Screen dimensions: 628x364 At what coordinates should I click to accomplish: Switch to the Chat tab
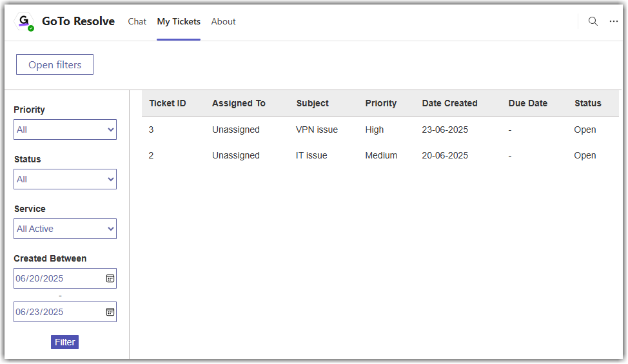point(137,21)
